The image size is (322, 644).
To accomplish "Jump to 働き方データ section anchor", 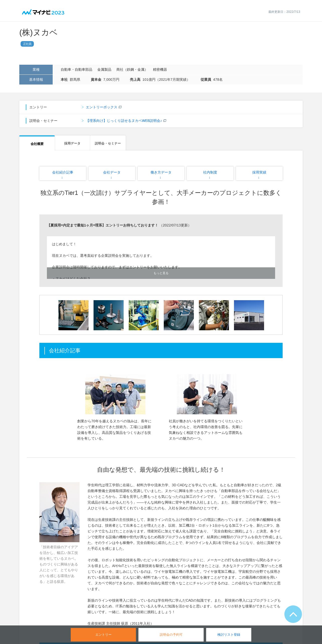I will click(x=161, y=173).
